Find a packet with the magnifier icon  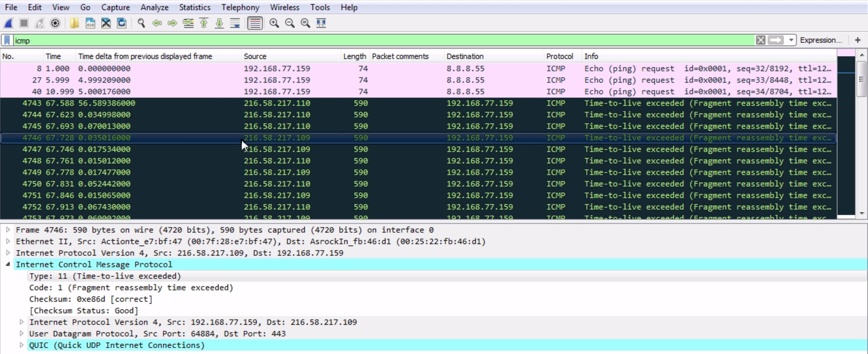pos(141,23)
